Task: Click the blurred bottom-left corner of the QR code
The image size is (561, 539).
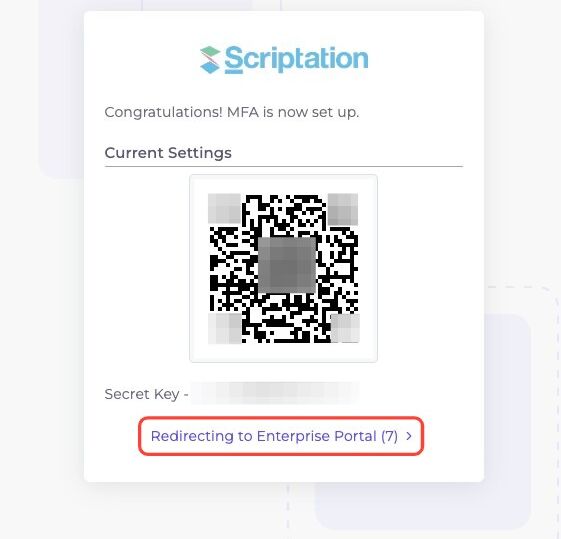Action: pos(225,328)
